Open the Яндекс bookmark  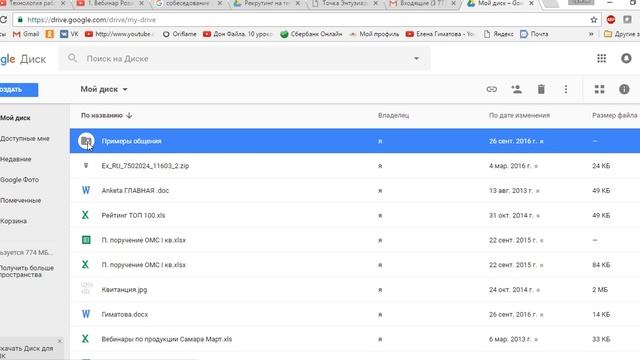click(498, 34)
